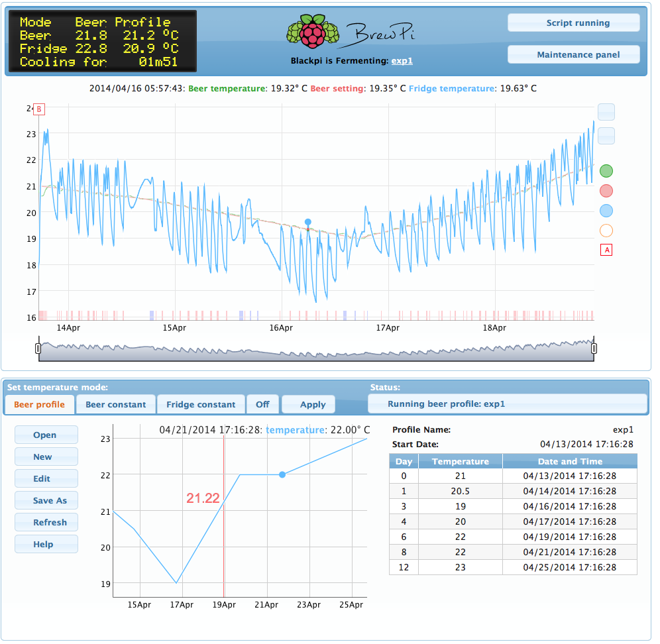
Task: Click the left range selector handle
Action: 38,348
